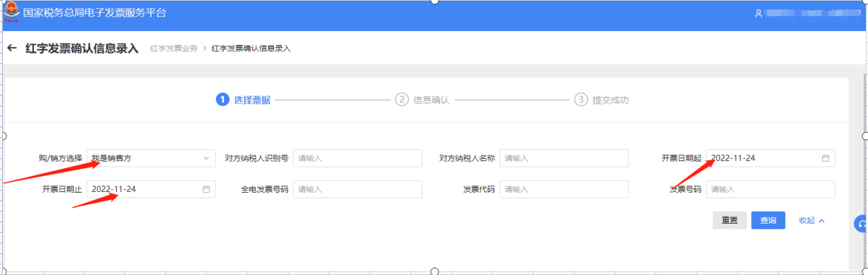The image size is (868, 275).
Task: Focus the 发票号码 input field
Action: pyautogui.click(x=770, y=189)
